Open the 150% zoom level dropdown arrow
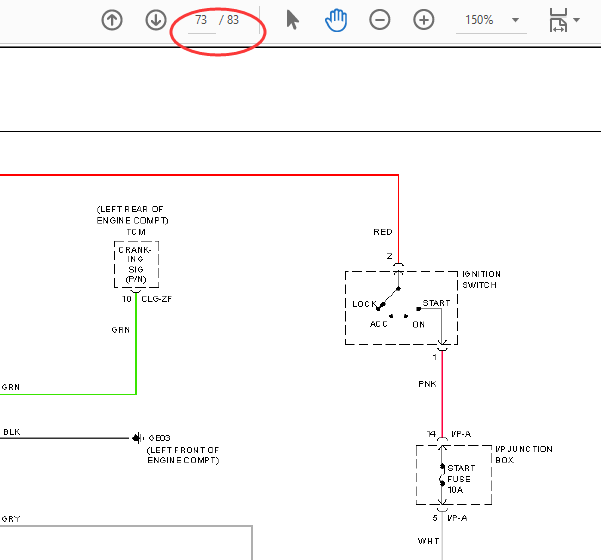Screen dimensions: 601x560 [x=516, y=20]
